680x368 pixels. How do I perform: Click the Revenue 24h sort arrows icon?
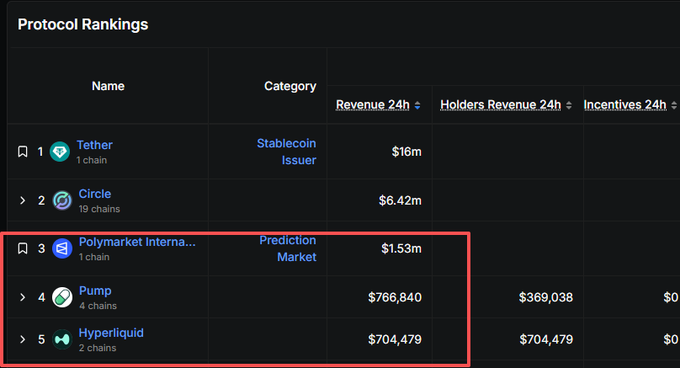pos(417,105)
